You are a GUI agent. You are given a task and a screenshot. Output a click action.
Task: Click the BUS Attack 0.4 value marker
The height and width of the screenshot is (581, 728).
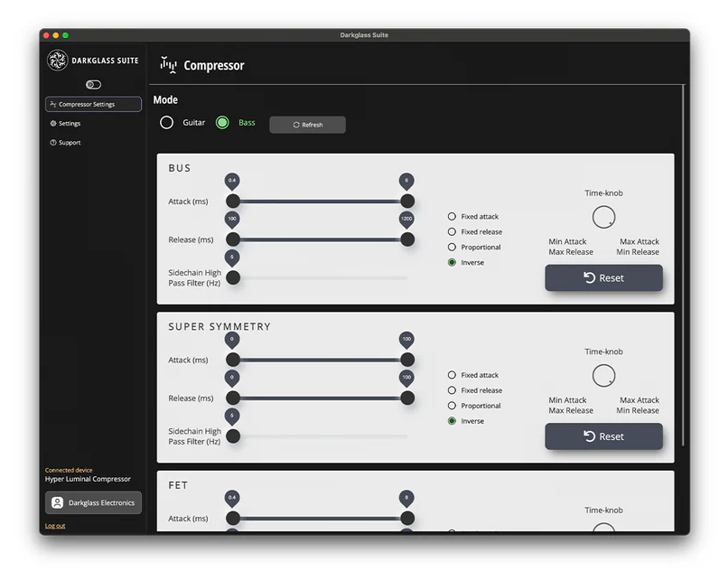click(232, 182)
